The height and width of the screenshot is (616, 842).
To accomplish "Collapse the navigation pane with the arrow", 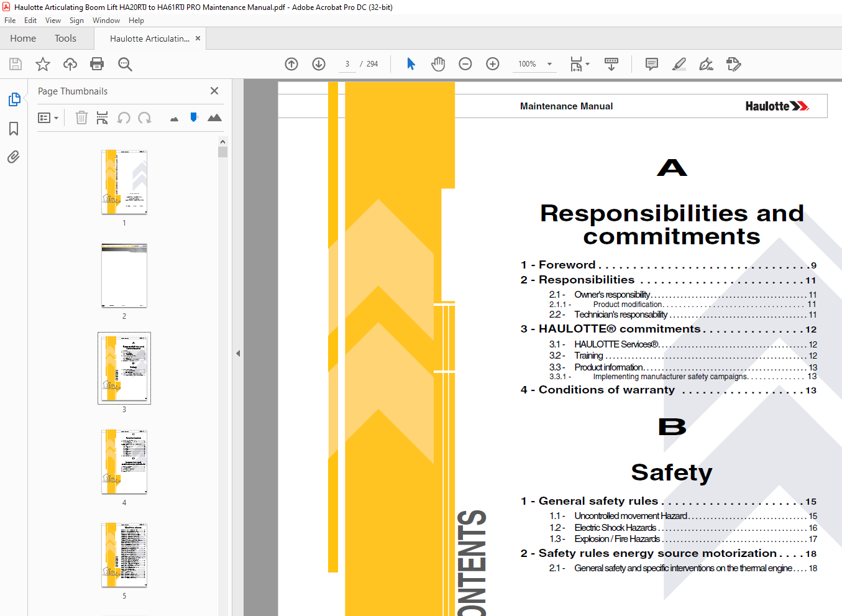I will tap(238, 353).
